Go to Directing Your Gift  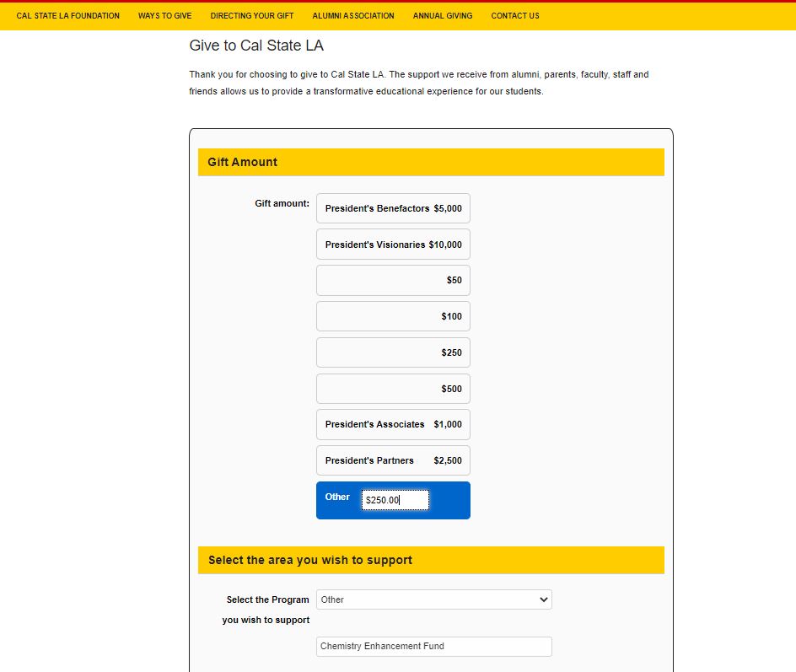coord(252,16)
